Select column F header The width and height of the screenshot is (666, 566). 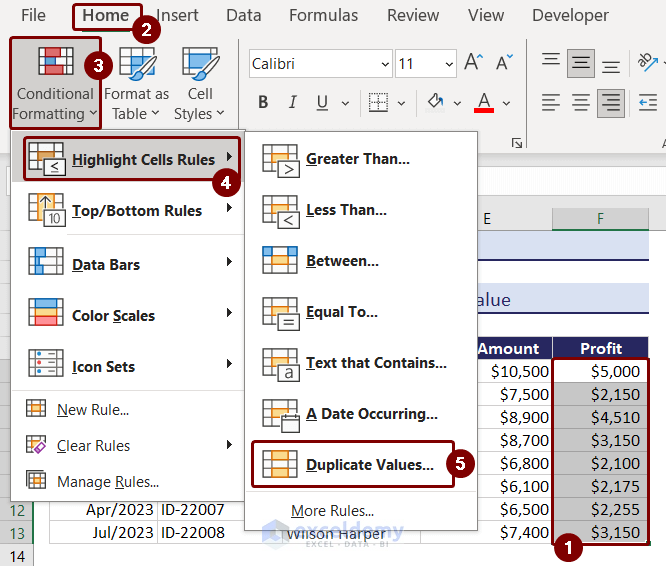[600, 219]
